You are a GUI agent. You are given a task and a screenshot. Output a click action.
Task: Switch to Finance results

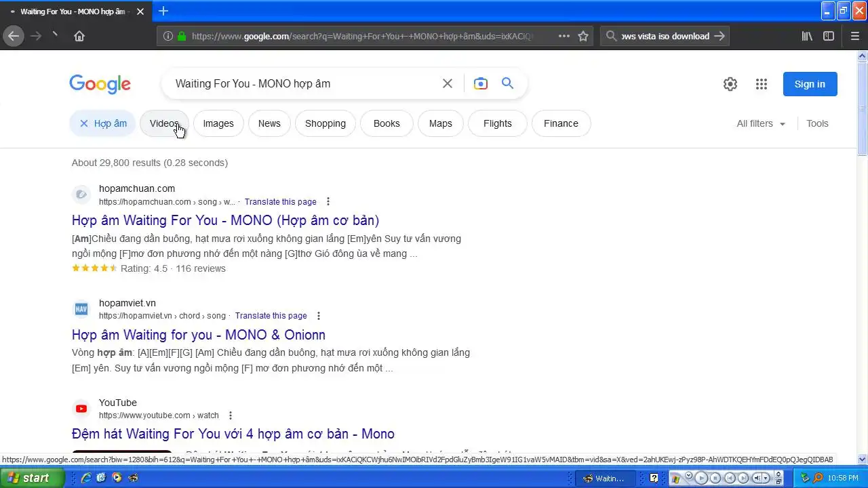(561, 123)
